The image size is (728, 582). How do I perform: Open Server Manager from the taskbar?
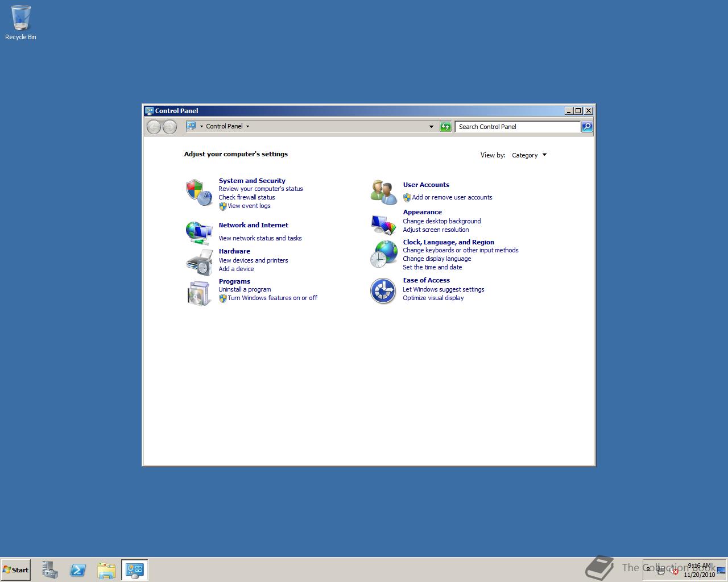click(49, 570)
